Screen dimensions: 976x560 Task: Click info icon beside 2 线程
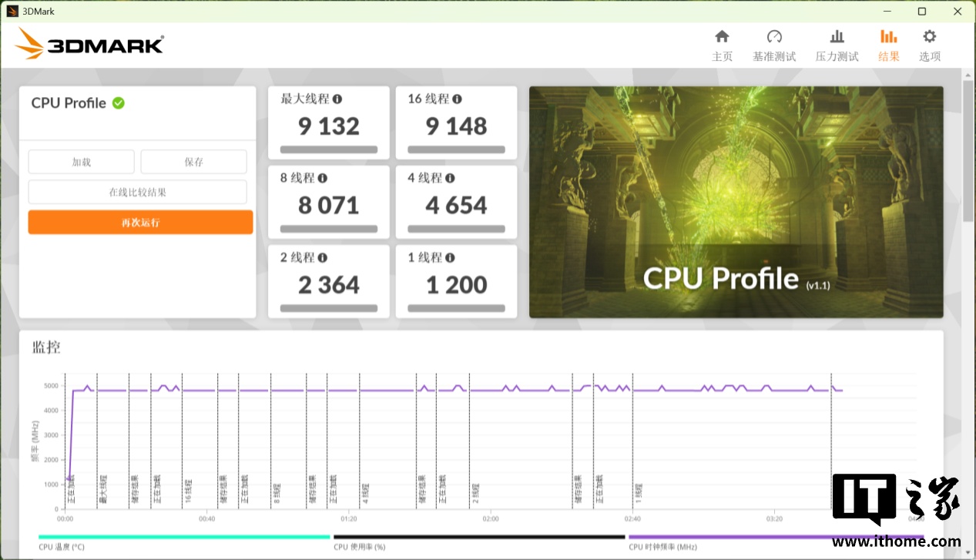323,258
